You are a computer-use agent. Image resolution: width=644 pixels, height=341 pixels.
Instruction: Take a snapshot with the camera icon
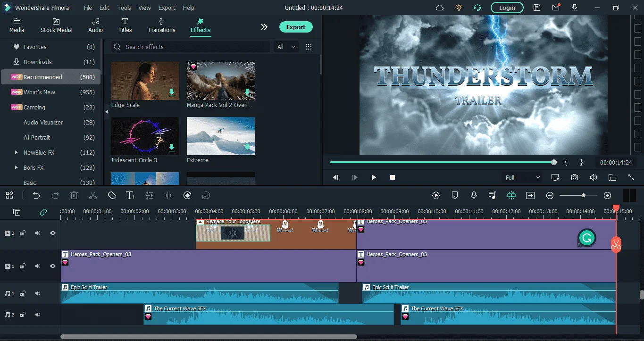[574, 177]
